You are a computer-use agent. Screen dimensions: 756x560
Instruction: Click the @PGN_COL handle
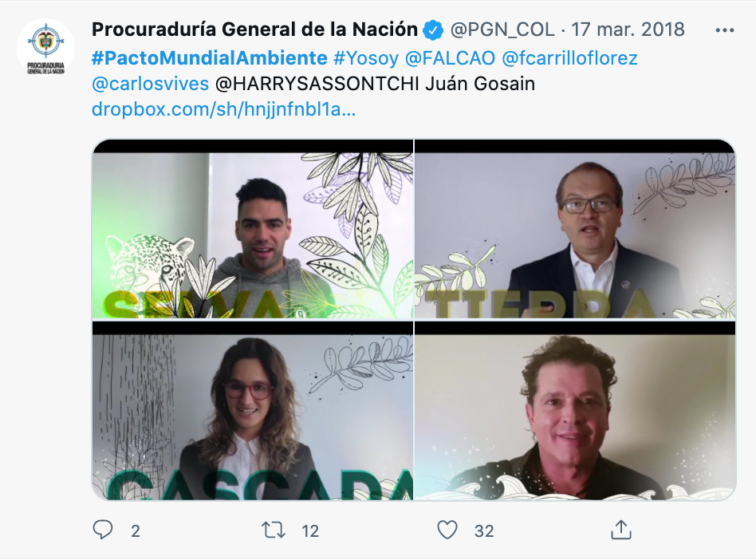point(502,30)
